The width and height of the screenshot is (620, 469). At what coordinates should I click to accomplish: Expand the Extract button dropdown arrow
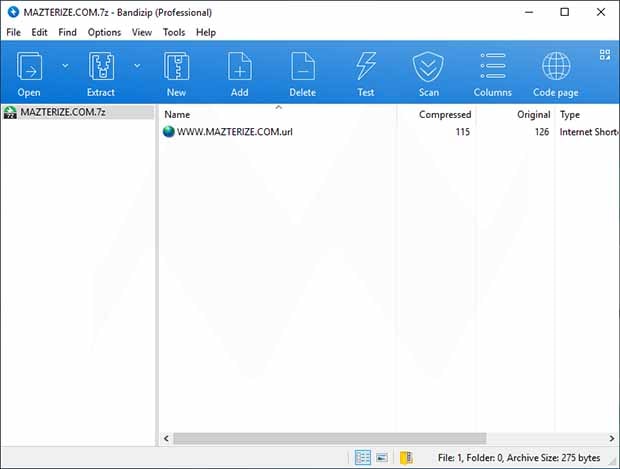[x=137, y=66]
